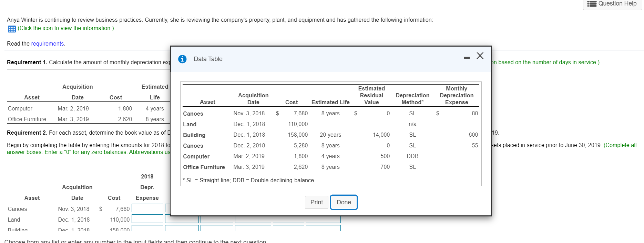Select the Canoes 2018 Depr. Expense input field
This screenshot has height=243, width=644.
(147, 208)
